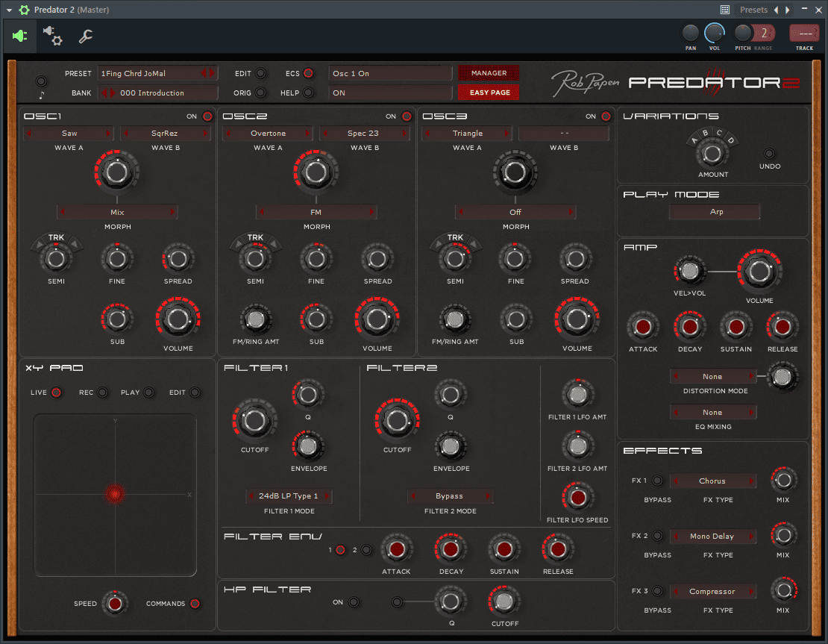Screen dimensions: 828x644
Task: Toggle XY Pad Live mode
Action: [x=56, y=393]
